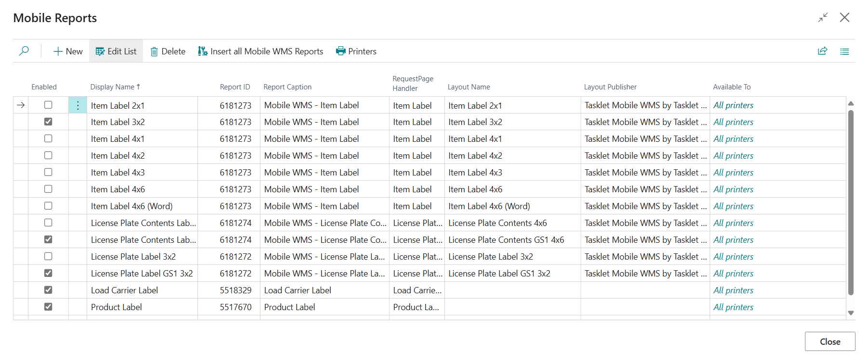Click the RequestPage Handler column header
Viewport: 868px width, 363px height.
click(413, 83)
